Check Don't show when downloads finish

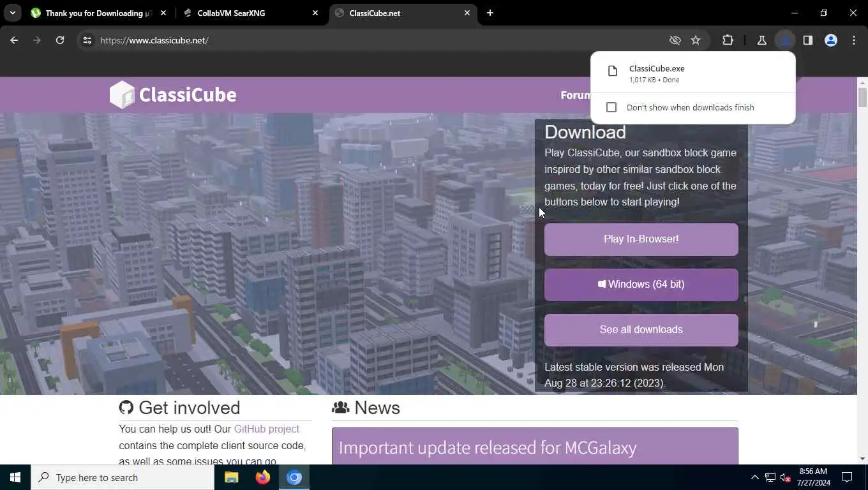(x=611, y=107)
